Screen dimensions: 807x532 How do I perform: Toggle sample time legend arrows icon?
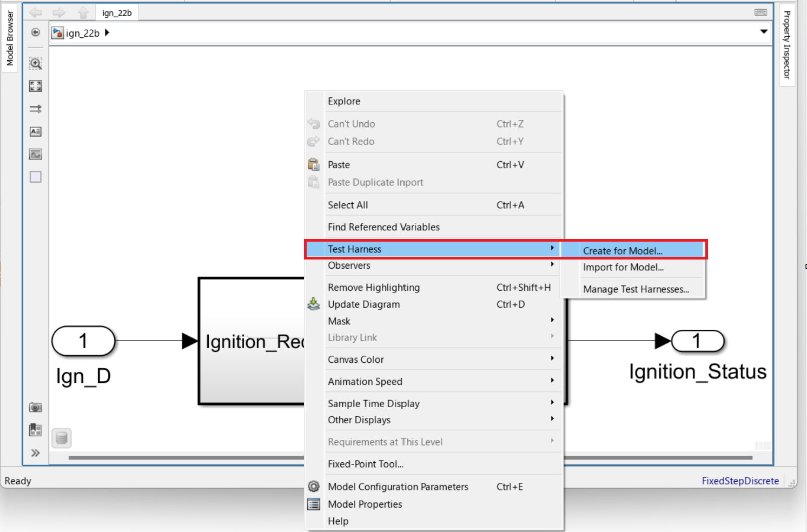(36, 109)
